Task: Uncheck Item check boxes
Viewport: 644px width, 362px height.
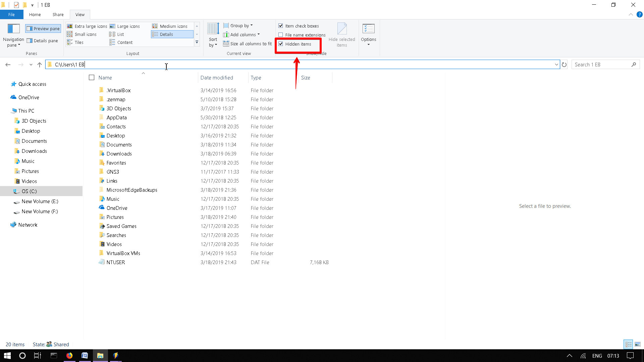Action: pyautogui.click(x=281, y=26)
